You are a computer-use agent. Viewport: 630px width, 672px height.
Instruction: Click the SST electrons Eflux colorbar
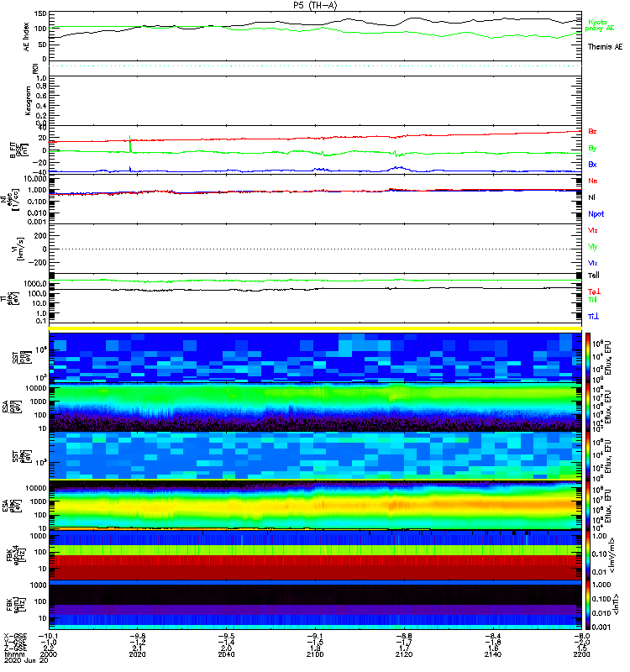point(589,456)
